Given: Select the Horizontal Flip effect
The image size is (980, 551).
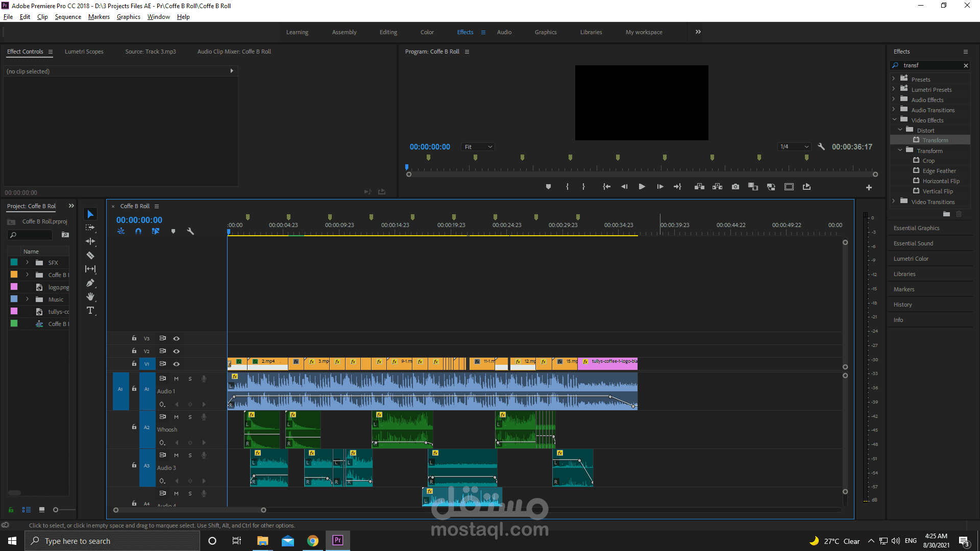Looking at the screenshot, I should click(941, 181).
